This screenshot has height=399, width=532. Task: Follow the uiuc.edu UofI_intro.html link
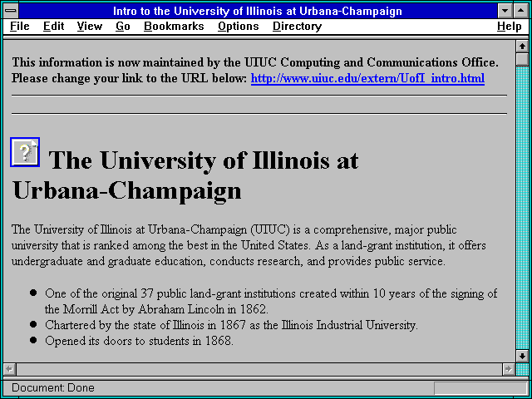(367, 79)
